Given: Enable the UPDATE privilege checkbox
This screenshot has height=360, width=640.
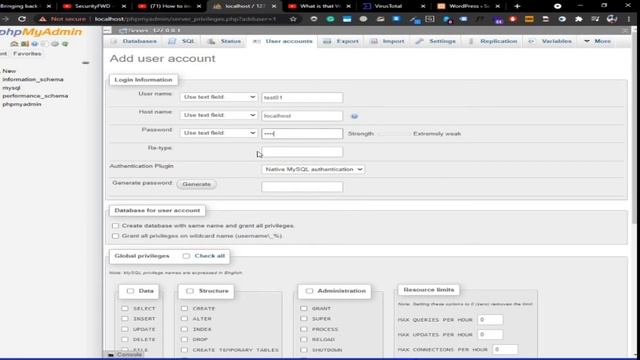Looking at the screenshot, I should 125,329.
